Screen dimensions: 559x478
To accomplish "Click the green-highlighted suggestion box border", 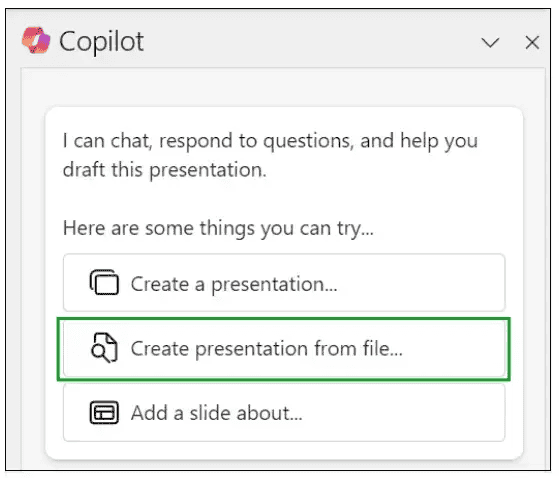I will [284, 318].
